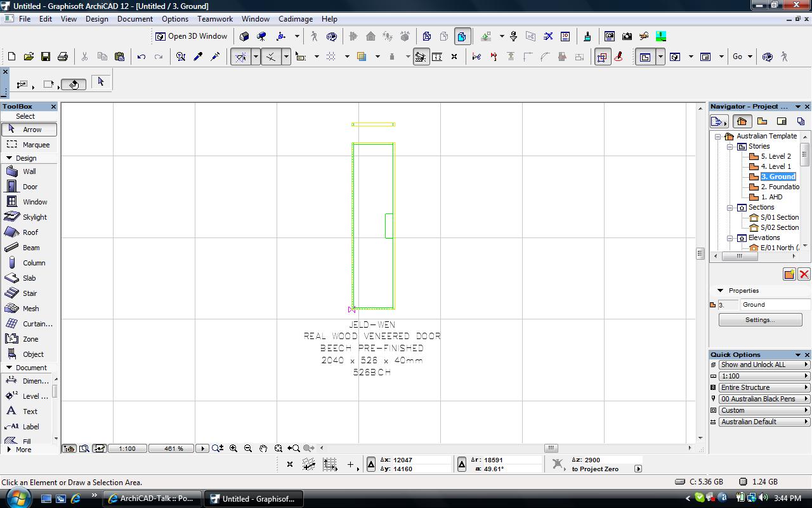Open the Edit menu

tap(46, 19)
